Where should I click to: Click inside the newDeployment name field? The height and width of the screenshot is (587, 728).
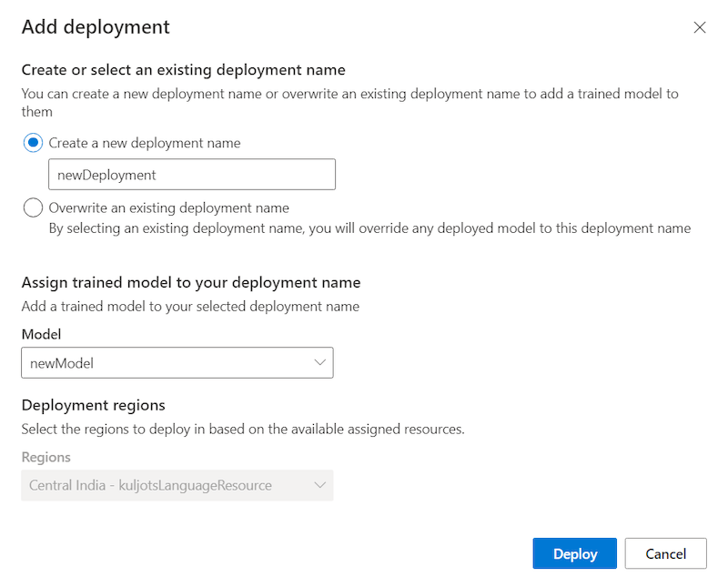point(191,174)
